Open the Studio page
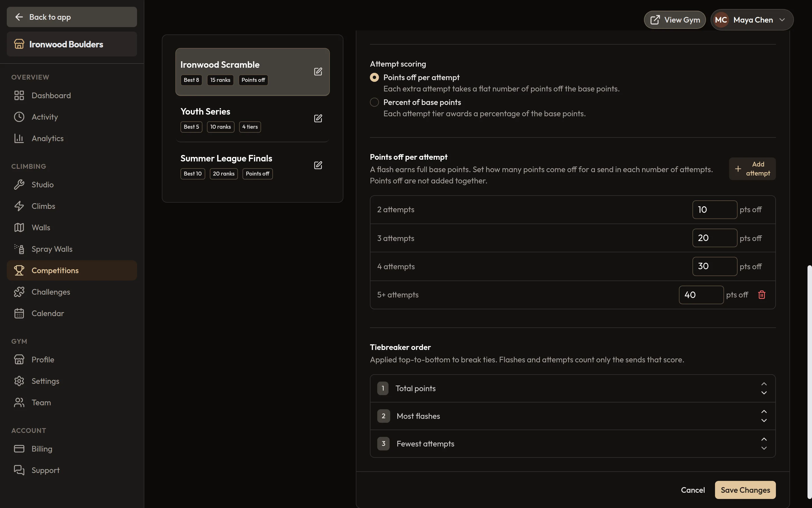The height and width of the screenshot is (508, 812). tap(72, 185)
